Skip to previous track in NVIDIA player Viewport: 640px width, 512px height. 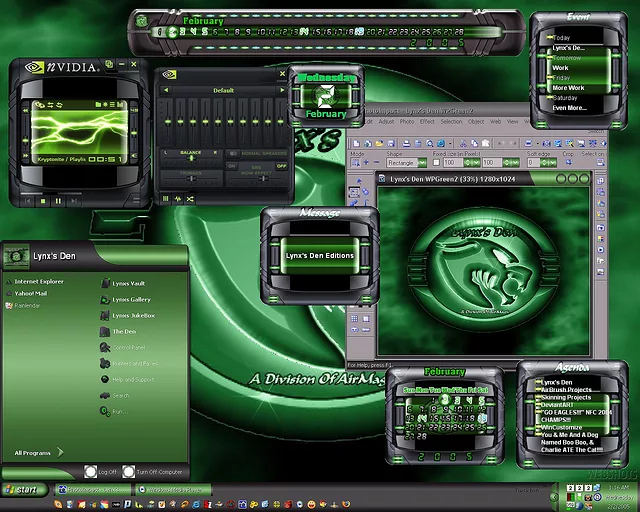(27, 201)
